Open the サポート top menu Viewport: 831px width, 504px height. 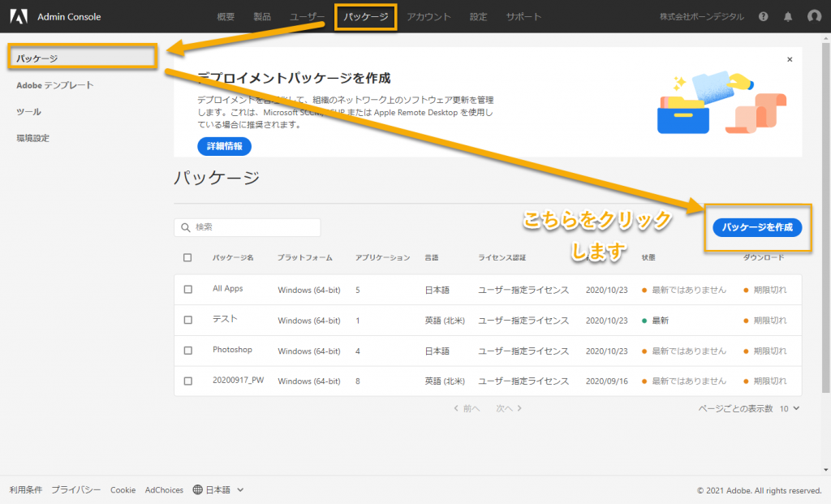(x=523, y=16)
